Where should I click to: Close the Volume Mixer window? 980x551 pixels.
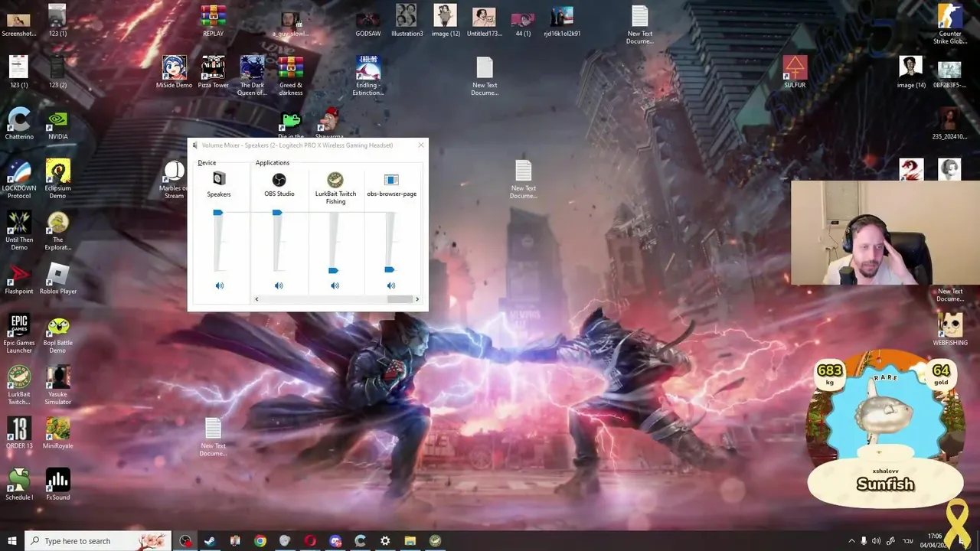pyautogui.click(x=420, y=145)
